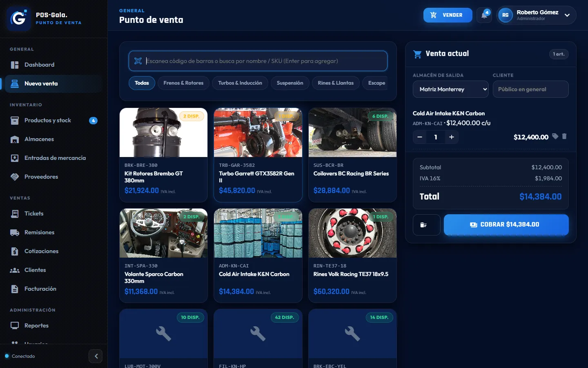
Task: Click the POS-Gala logo
Action: tap(19, 19)
